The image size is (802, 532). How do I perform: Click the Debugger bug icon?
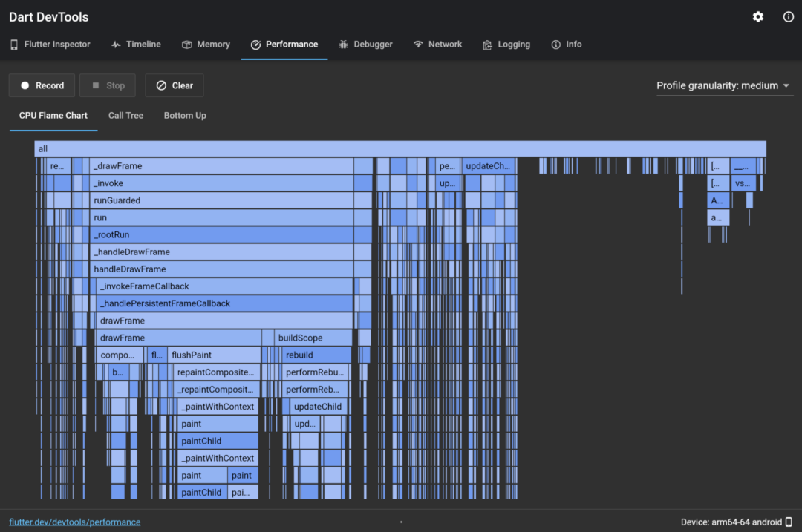(x=343, y=45)
